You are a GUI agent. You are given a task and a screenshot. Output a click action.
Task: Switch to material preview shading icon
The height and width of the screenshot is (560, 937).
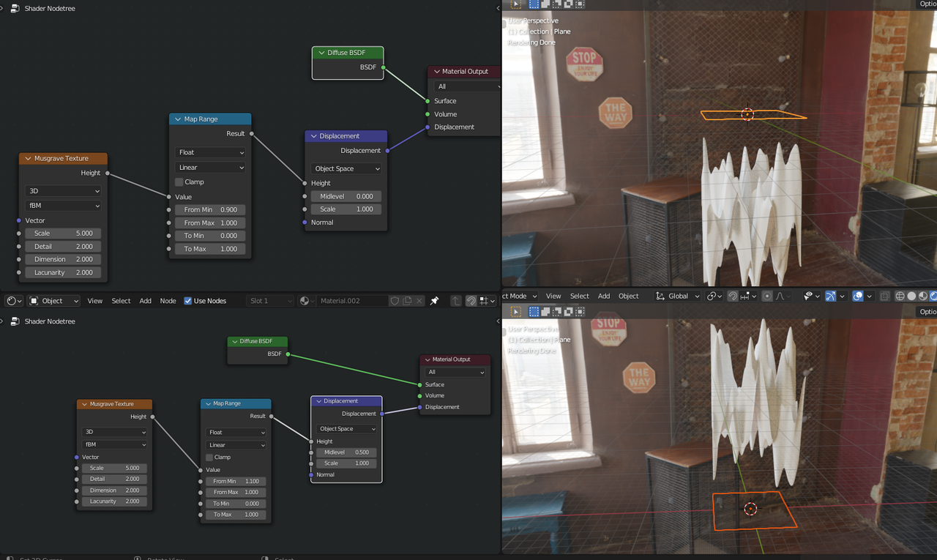(x=924, y=296)
